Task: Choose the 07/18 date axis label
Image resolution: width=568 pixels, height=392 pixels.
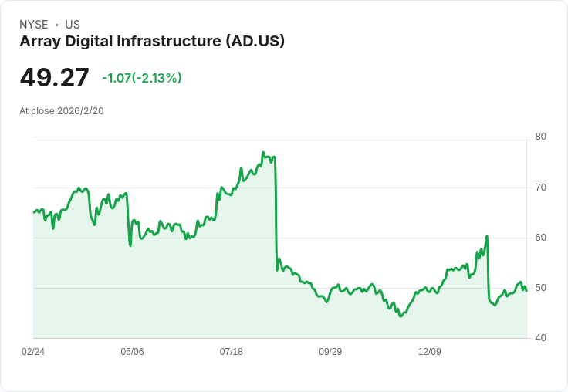Action: tap(231, 352)
